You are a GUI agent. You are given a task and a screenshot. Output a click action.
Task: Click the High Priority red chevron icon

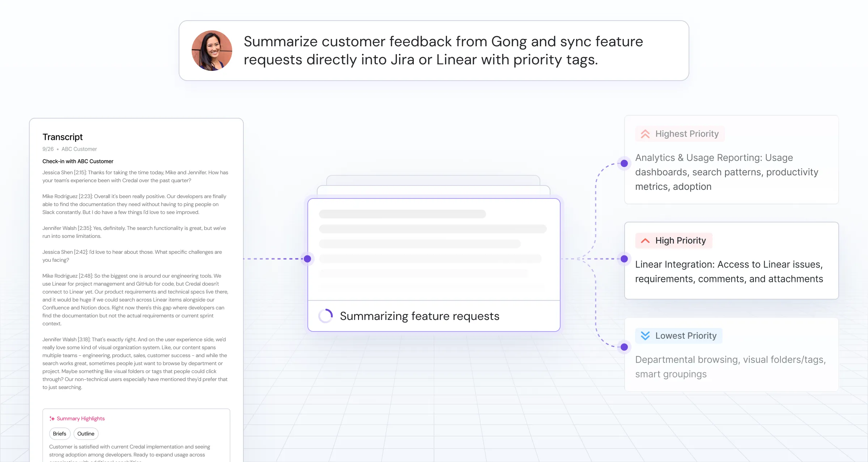point(645,241)
